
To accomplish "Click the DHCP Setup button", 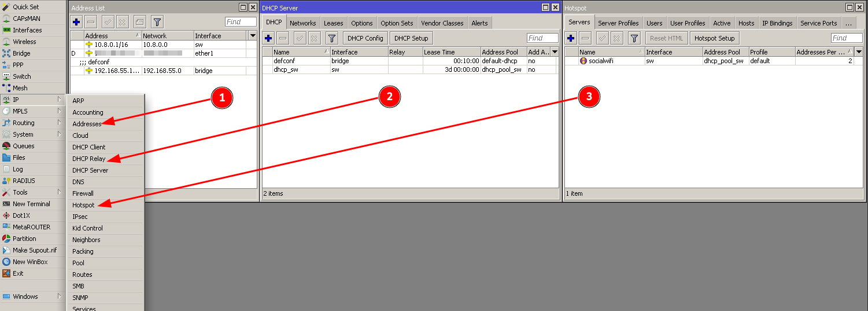I will pos(411,38).
